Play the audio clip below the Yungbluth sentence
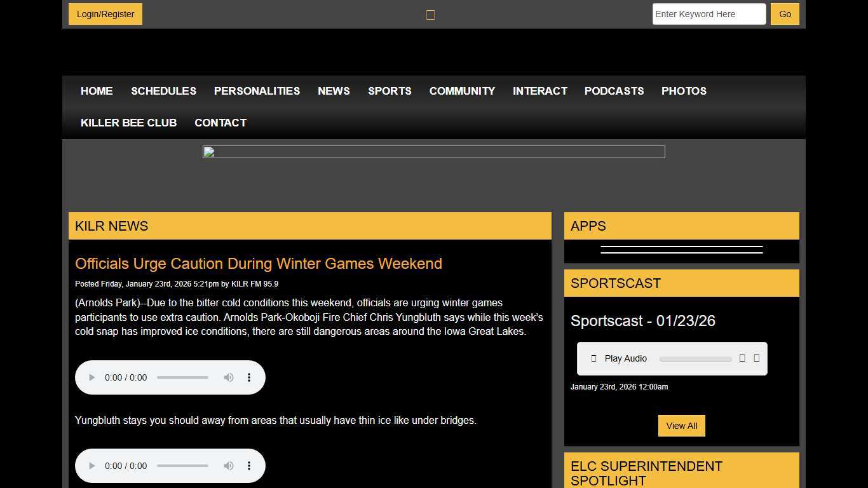This screenshot has width=868, height=488. 92,466
